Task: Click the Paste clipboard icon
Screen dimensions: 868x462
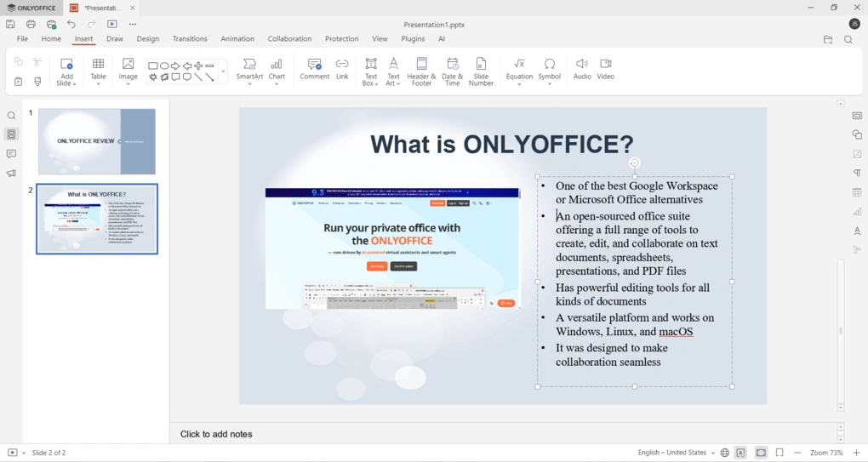Action: [18, 82]
